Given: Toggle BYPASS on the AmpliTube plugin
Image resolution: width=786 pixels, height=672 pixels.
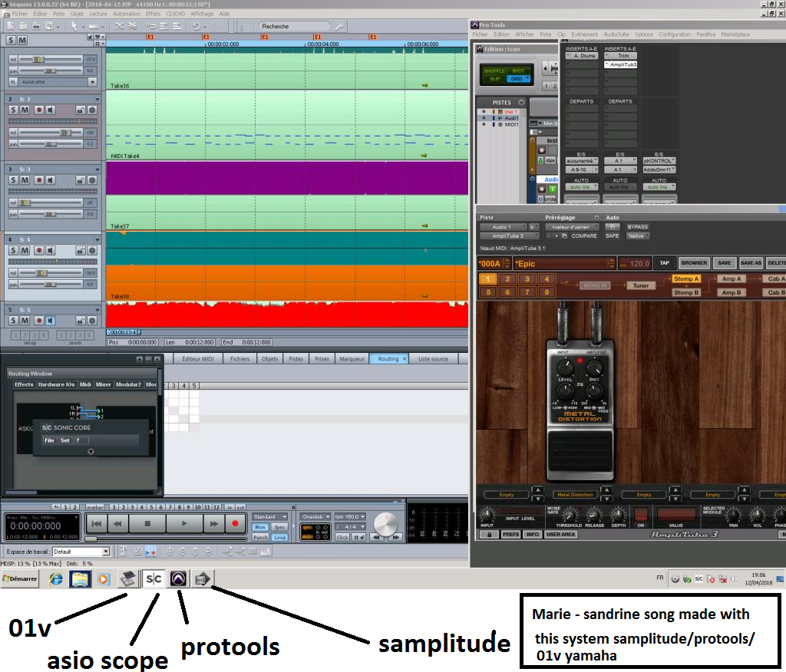Looking at the screenshot, I should tap(638, 227).
